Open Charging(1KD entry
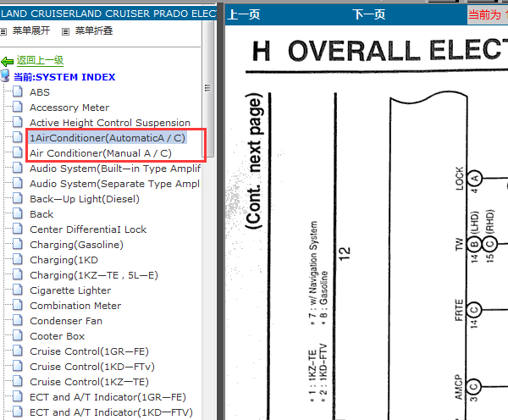 [64, 260]
